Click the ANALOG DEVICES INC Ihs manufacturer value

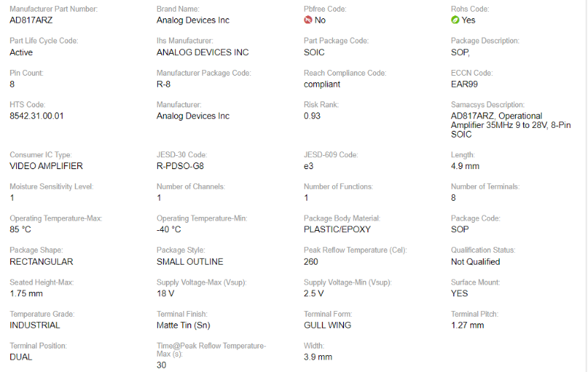[x=202, y=53]
